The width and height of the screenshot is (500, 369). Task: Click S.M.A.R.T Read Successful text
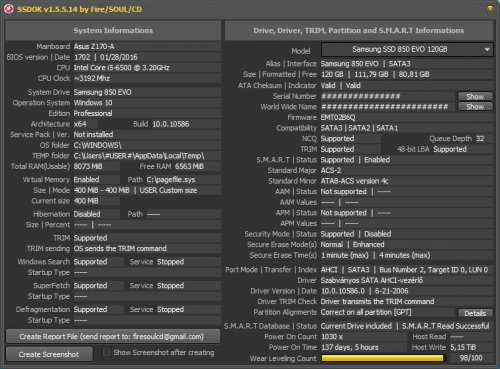point(446,326)
